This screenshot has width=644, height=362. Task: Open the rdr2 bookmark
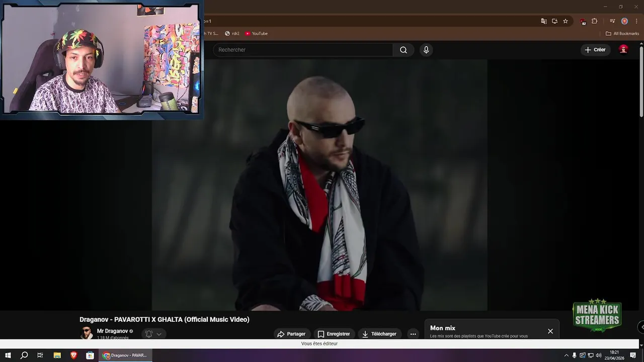pos(232,34)
